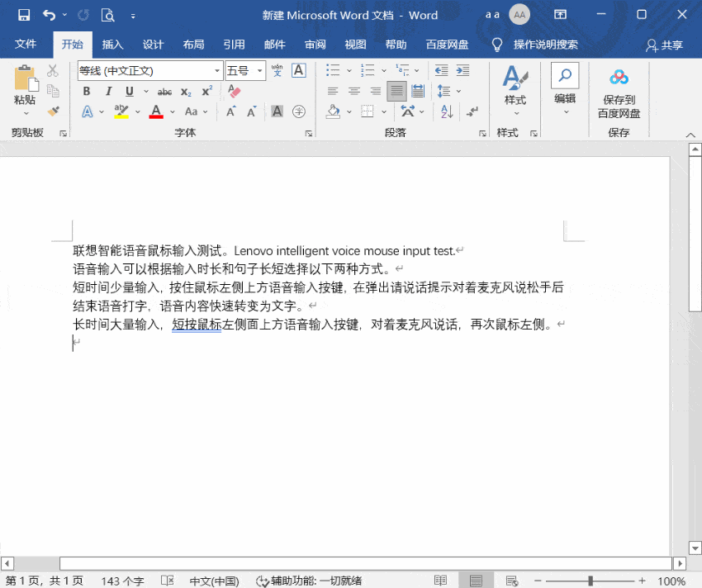The image size is (702, 588).
Task: Select the Center alignment option
Action: (x=354, y=91)
